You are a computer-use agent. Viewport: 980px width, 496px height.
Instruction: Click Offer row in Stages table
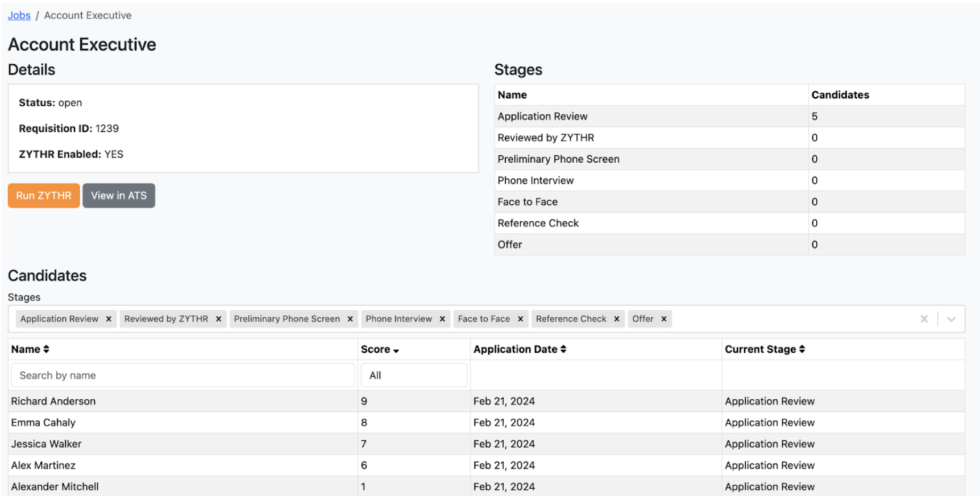(730, 245)
